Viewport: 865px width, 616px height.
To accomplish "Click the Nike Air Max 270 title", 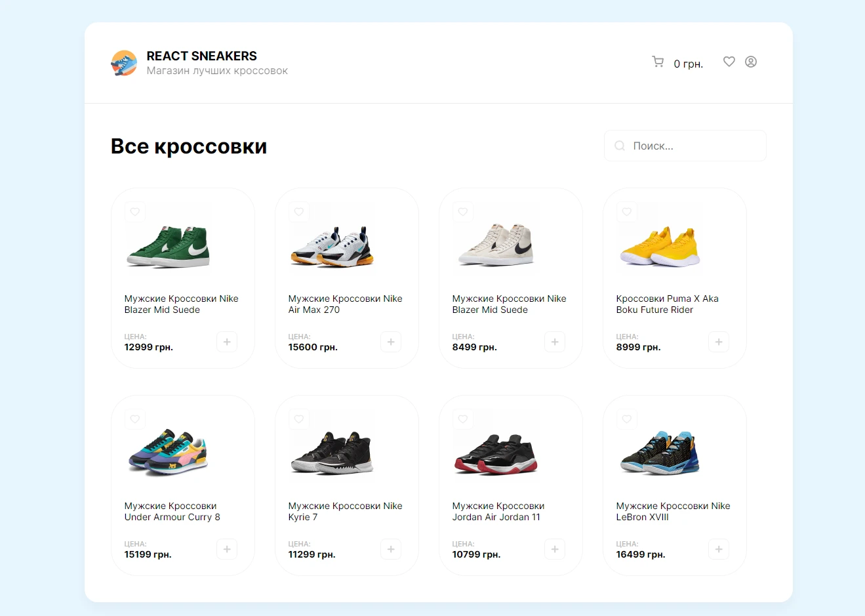I will pos(346,304).
